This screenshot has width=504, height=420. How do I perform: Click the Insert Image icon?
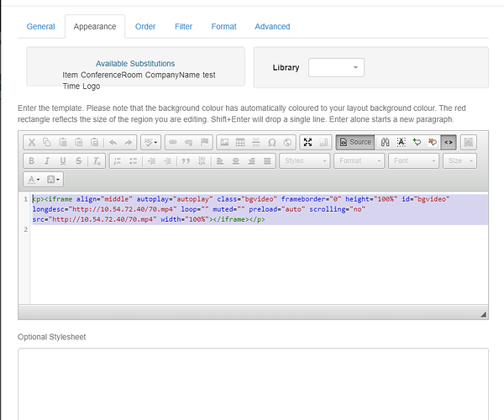tap(224, 142)
